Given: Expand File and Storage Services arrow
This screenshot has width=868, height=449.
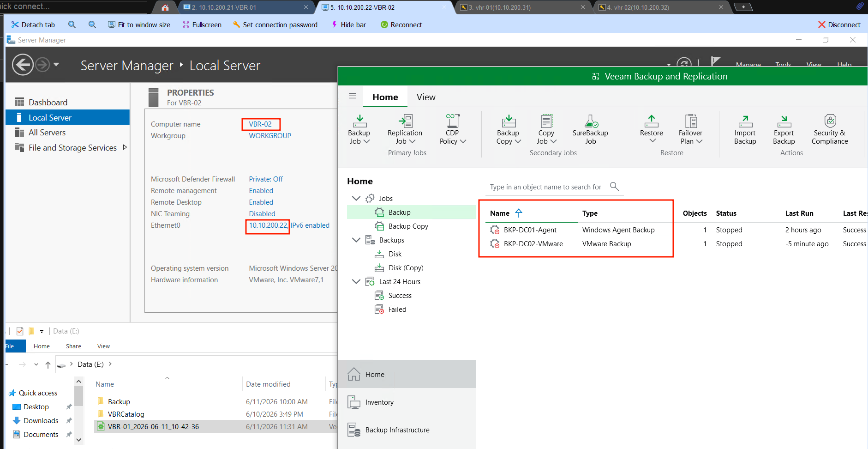Looking at the screenshot, I should [125, 147].
